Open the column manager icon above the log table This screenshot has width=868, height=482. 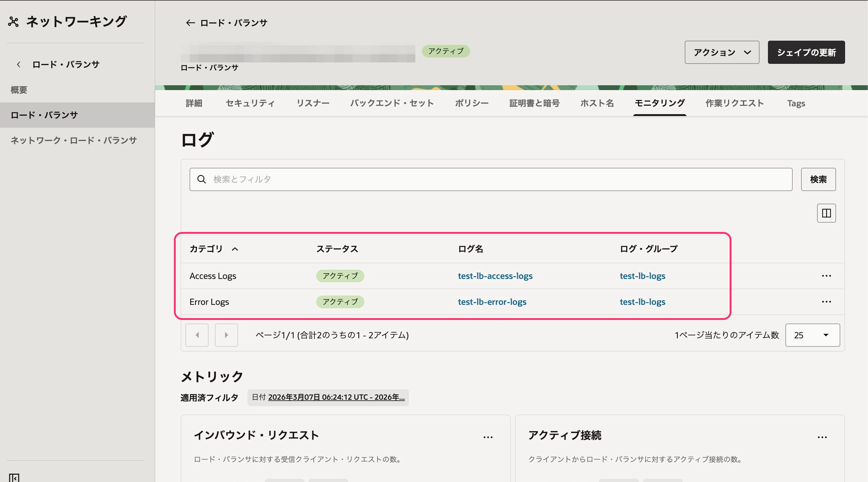pyautogui.click(x=826, y=213)
